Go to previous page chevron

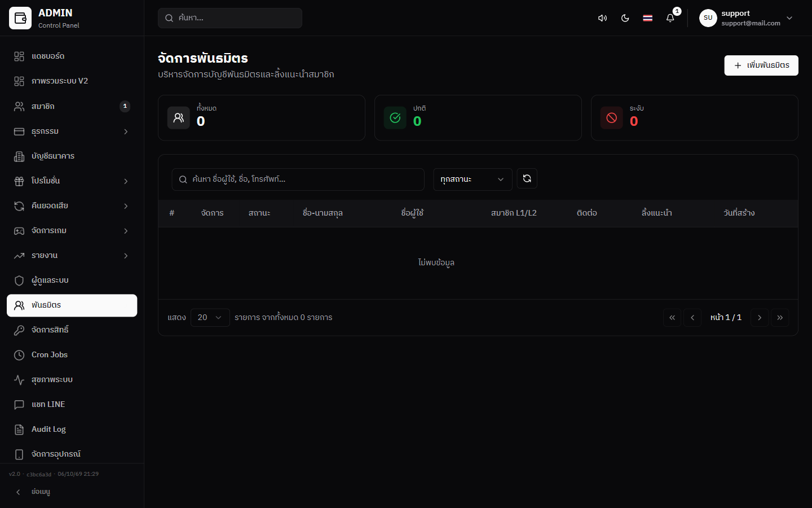click(692, 318)
